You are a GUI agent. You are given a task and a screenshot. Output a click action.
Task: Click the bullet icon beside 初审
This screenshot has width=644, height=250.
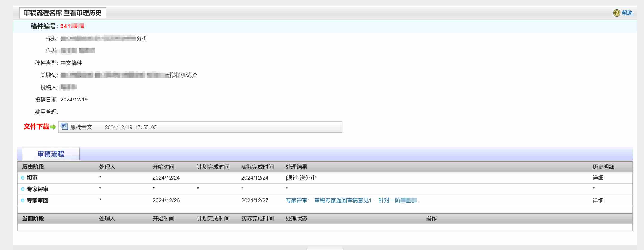point(23,178)
